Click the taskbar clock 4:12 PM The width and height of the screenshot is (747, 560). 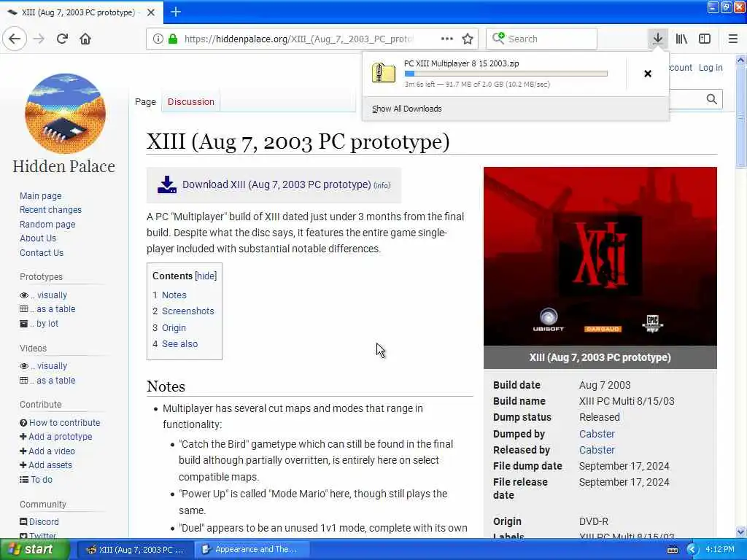720,549
